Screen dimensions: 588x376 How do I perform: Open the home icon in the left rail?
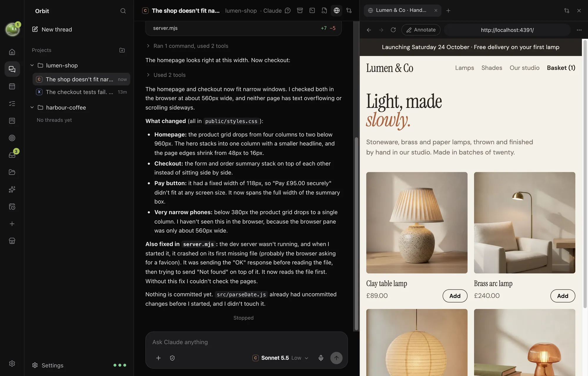pyautogui.click(x=12, y=52)
